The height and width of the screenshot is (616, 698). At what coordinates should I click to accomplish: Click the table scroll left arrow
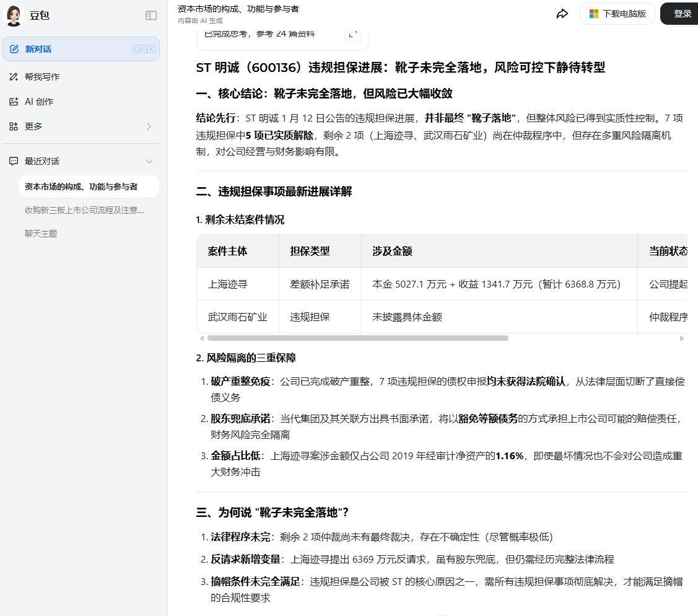[x=202, y=338]
